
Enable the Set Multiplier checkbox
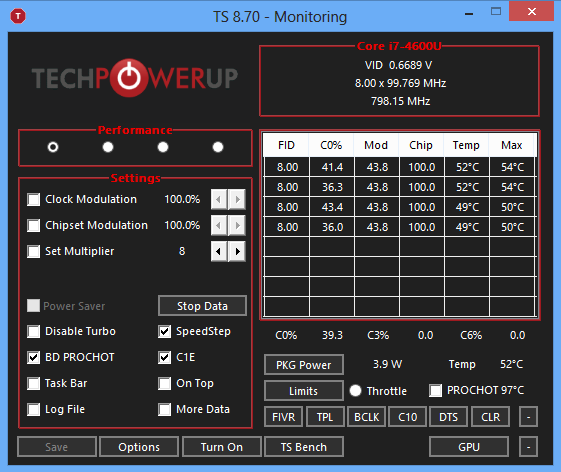tap(34, 251)
